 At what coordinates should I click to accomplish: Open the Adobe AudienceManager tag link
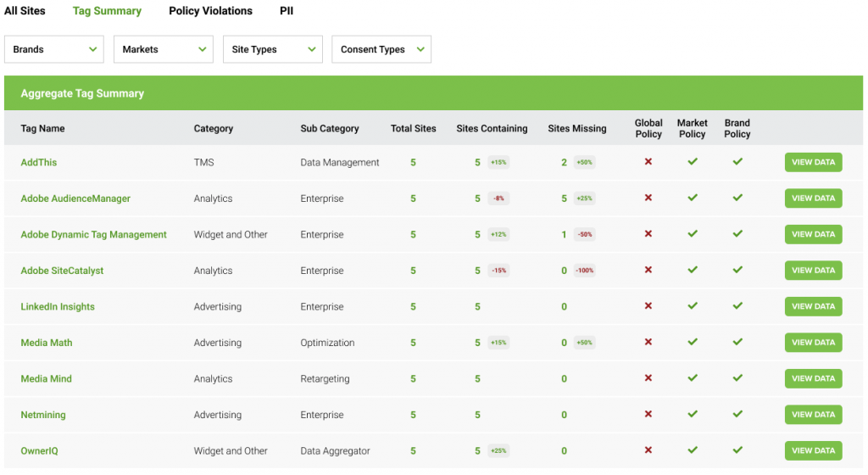(75, 198)
